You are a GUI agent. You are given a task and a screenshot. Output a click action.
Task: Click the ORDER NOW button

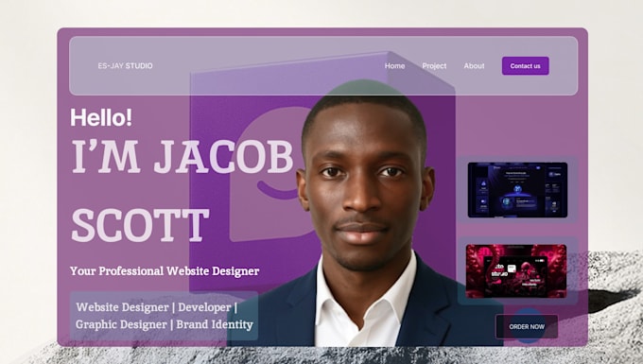point(527,327)
